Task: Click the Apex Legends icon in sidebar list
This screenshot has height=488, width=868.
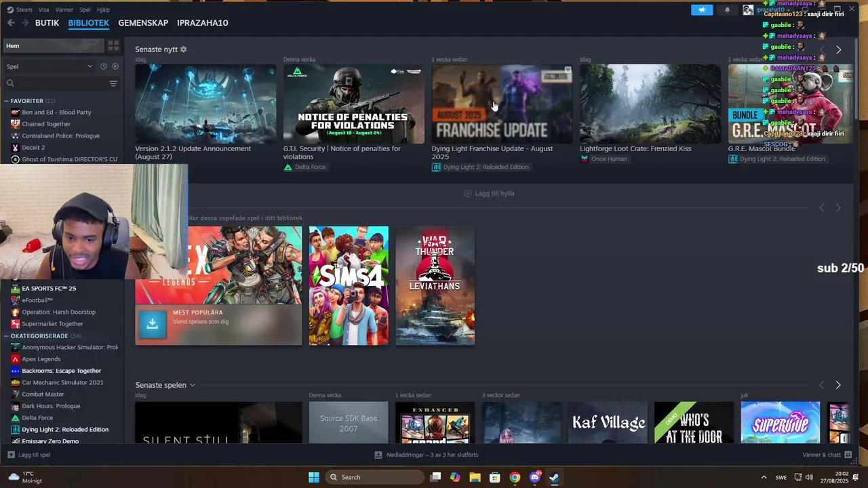Action: pyautogui.click(x=15, y=359)
